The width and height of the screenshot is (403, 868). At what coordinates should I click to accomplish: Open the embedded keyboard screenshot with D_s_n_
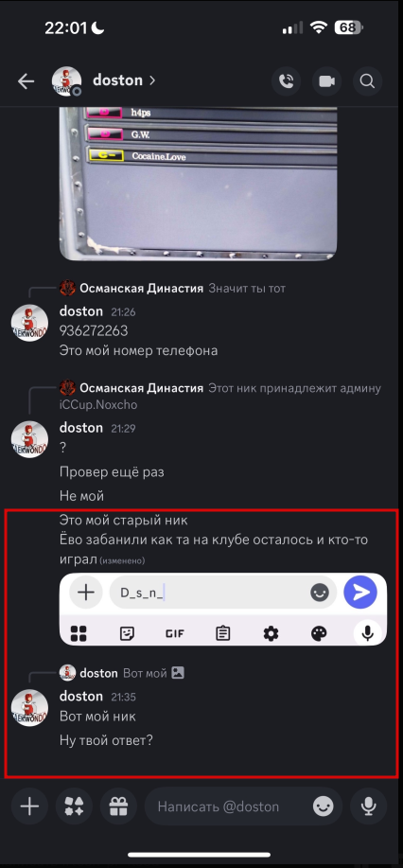(223, 609)
